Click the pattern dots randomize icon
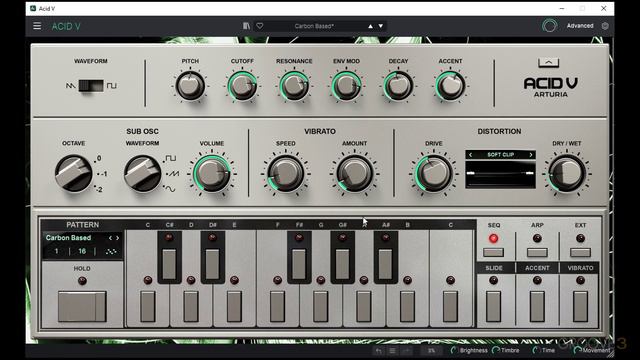640x360 pixels. tap(111, 251)
